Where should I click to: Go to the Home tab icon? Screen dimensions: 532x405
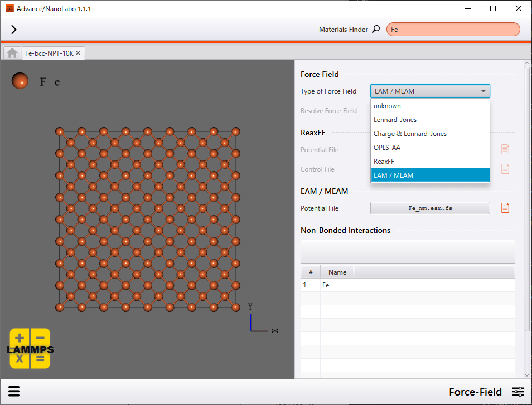(x=12, y=53)
